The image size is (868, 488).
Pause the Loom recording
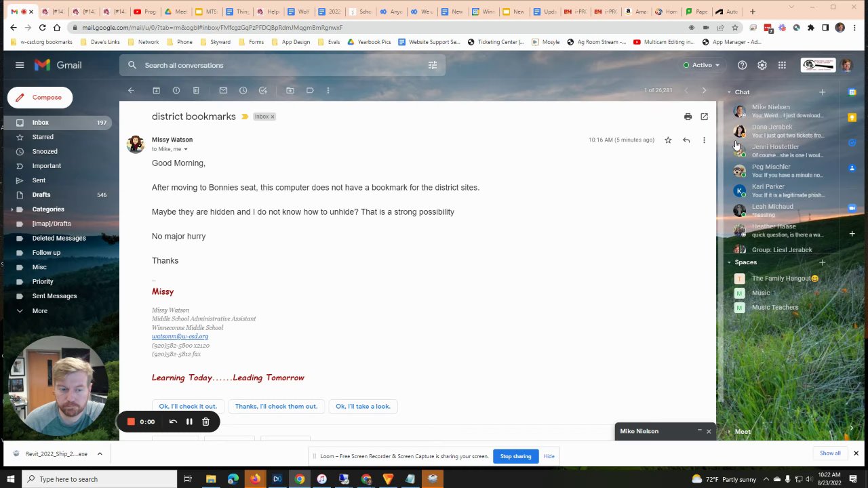pyautogui.click(x=189, y=422)
